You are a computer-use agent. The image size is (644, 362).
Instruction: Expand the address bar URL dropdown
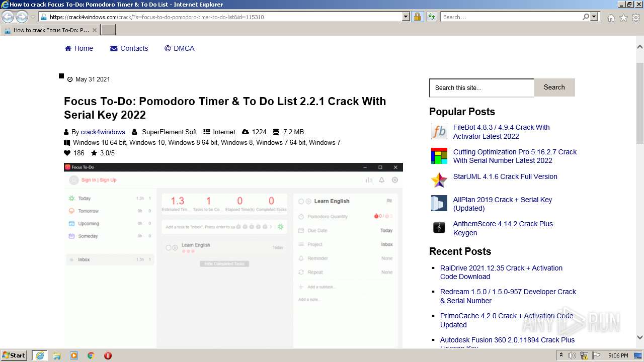coord(406,17)
